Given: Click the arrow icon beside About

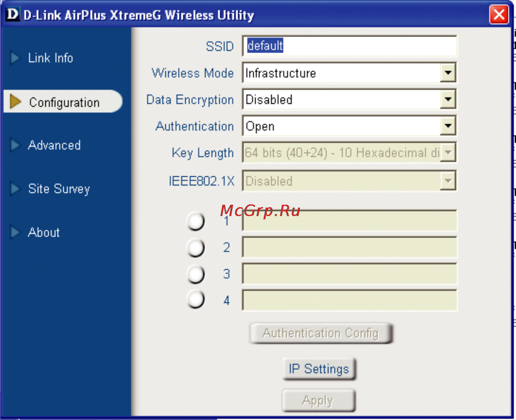Looking at the screenshot, I should pyautogui.click(x=15, y=232).
